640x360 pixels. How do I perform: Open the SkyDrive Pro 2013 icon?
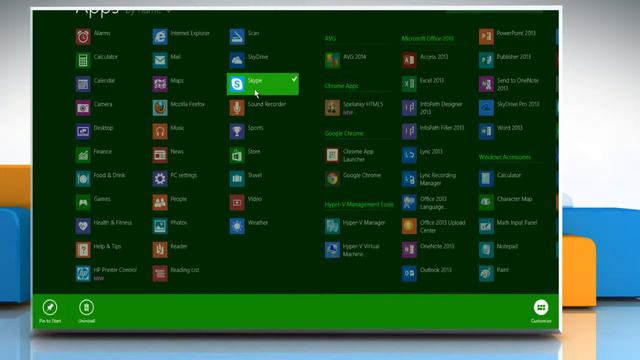(x=486, y=108)
